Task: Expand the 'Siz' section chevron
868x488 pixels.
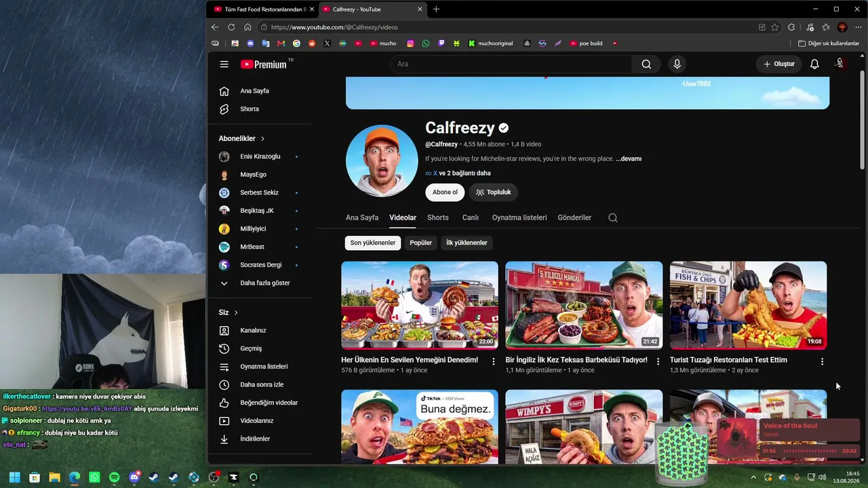Action: pos(236,312)
